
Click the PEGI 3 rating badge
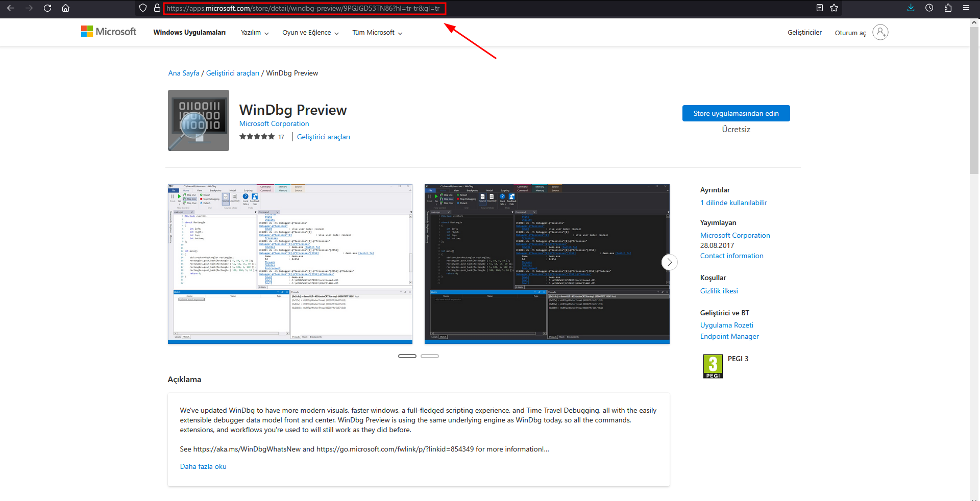tap(713, 366)
